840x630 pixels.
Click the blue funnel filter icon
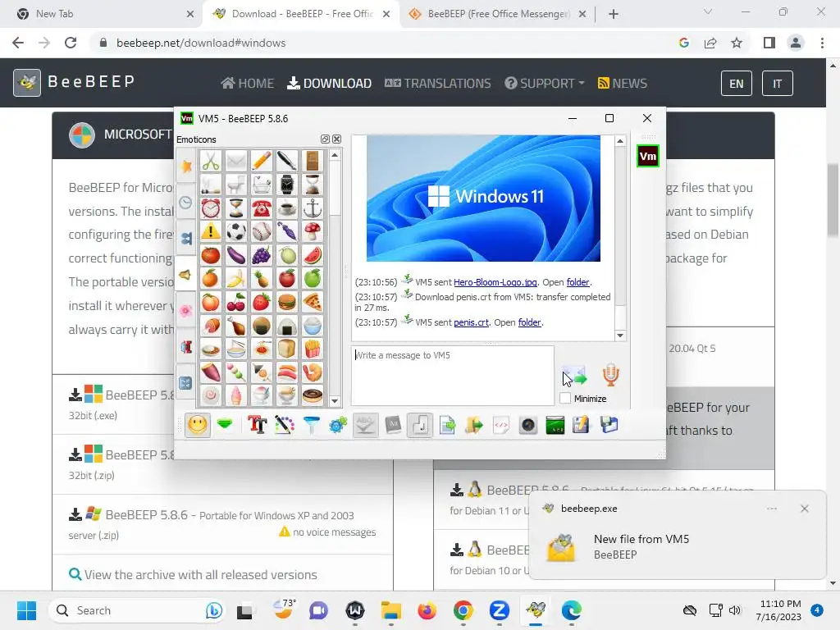pos(311,426)
